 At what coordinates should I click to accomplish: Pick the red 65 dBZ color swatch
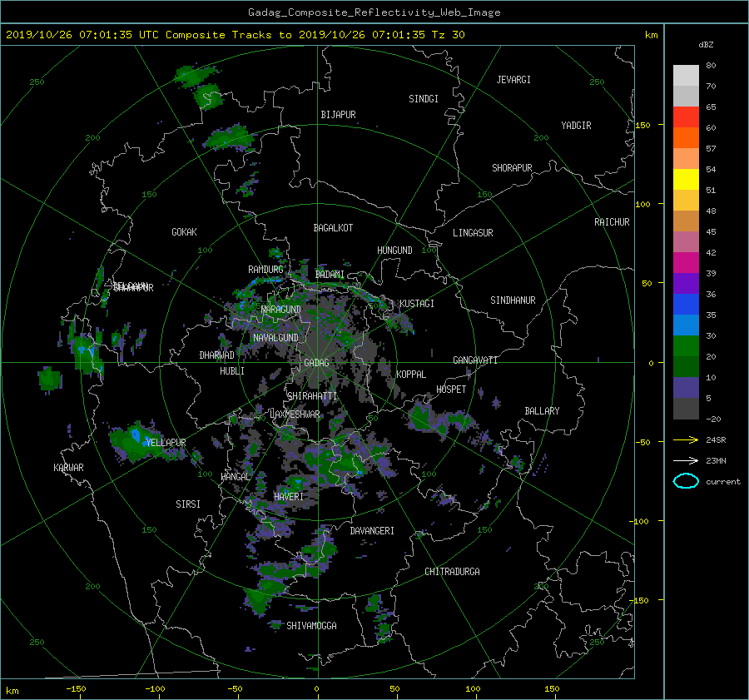tap(686, 117)
